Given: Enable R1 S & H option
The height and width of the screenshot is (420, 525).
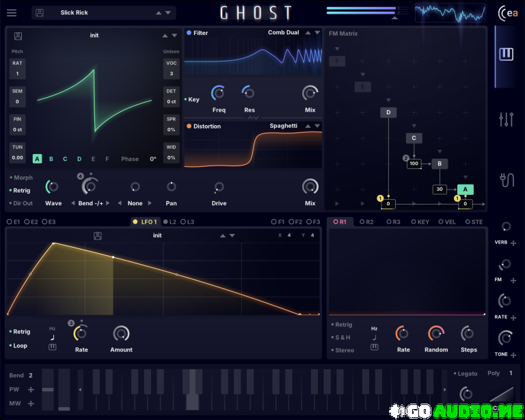Looking at the screenshot, I should [341, 337].
